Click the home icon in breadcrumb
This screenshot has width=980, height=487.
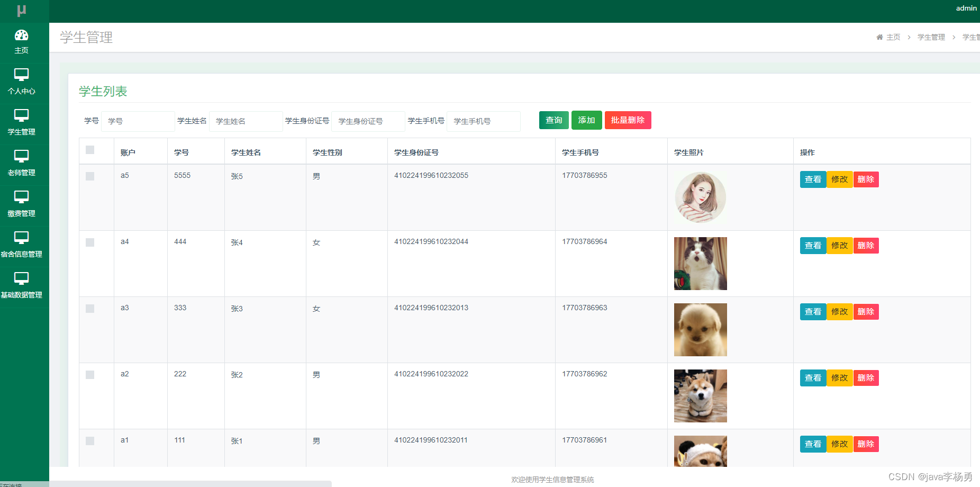coord(879,37)
